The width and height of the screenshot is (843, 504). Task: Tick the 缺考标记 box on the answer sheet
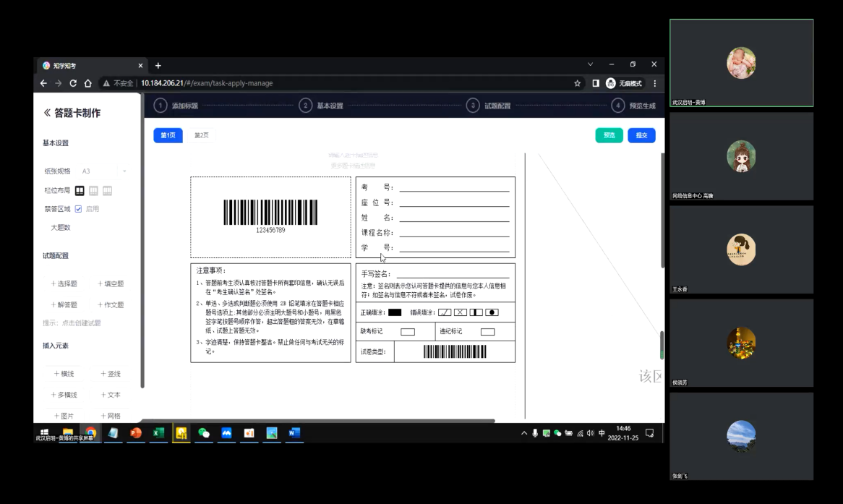coord(408,332)
